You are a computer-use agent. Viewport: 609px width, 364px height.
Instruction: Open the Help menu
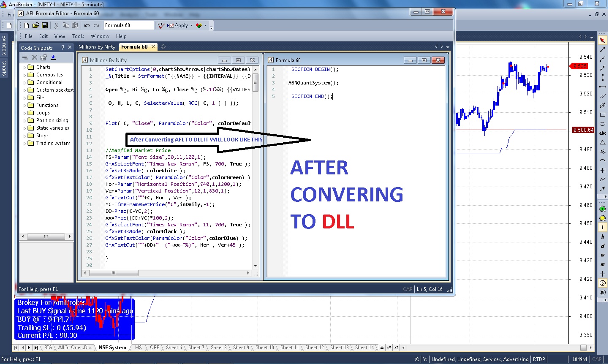121,36
